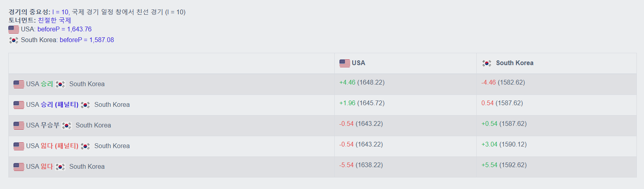
Task: Select the red 잃다 (패널티) result text
Action: click(x=60, y=146)
